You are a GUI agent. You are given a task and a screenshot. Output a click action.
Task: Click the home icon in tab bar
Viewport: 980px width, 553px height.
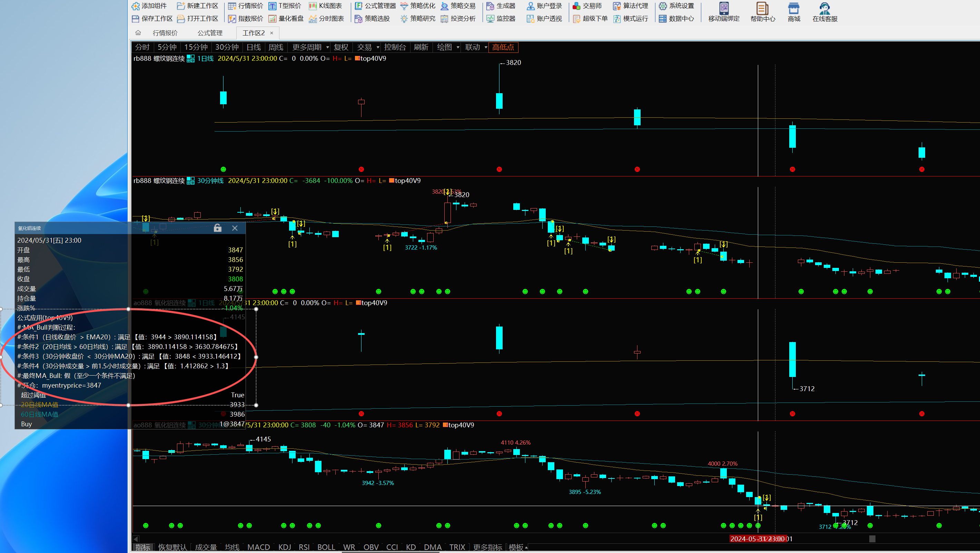click(138, 33)
